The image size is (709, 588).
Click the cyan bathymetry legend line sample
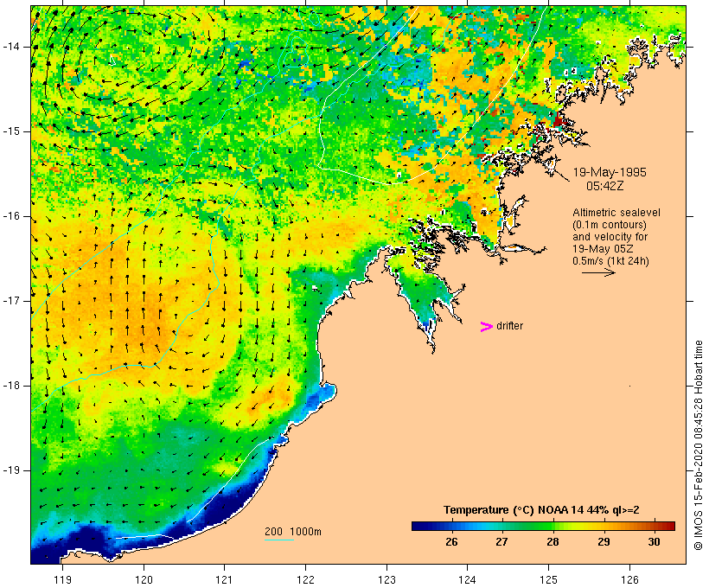(279, 540)
